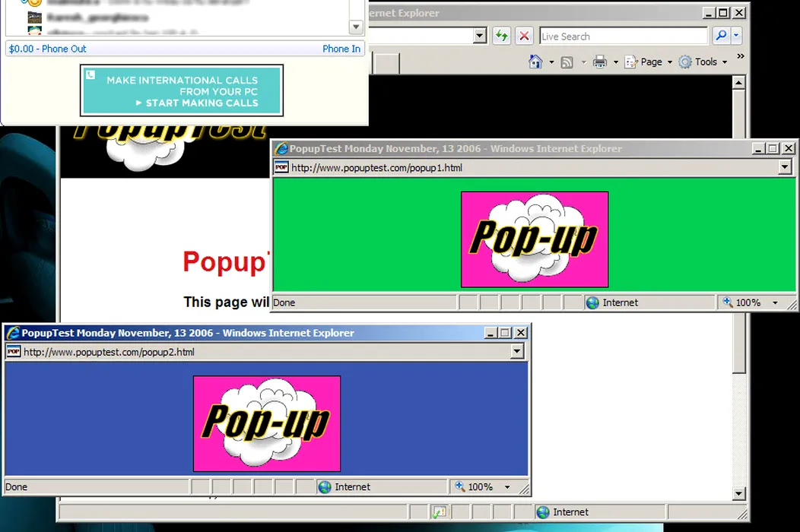Click Internet zone globe in popup1 status bar
The width and height of the screenshot is (800, 532).
click(x=592, y=302)
